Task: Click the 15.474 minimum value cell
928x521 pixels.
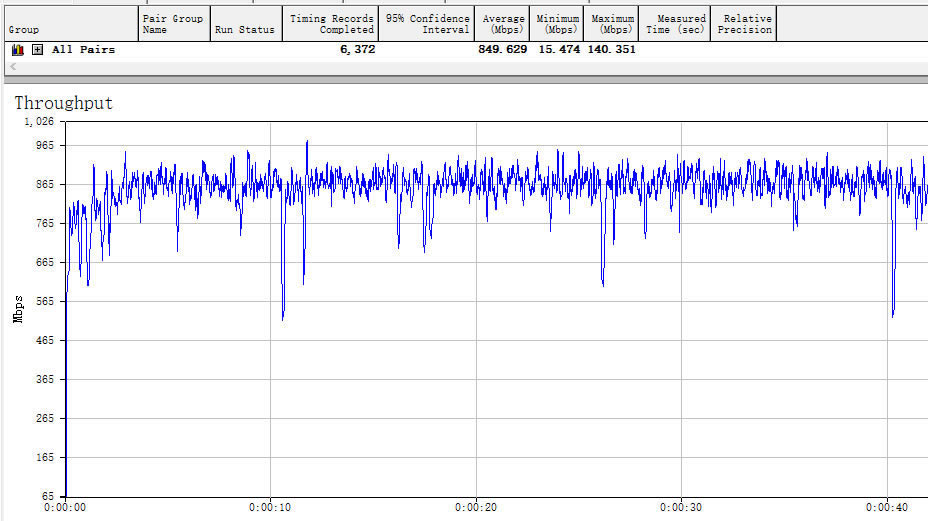Action: 559,50
